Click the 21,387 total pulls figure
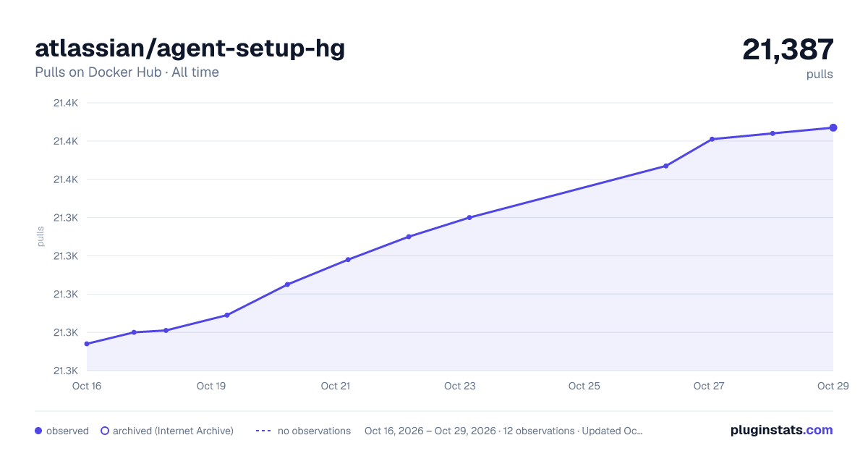Image resolution: width=868 pixels, height=456 pixels. [x=788, y=49]
